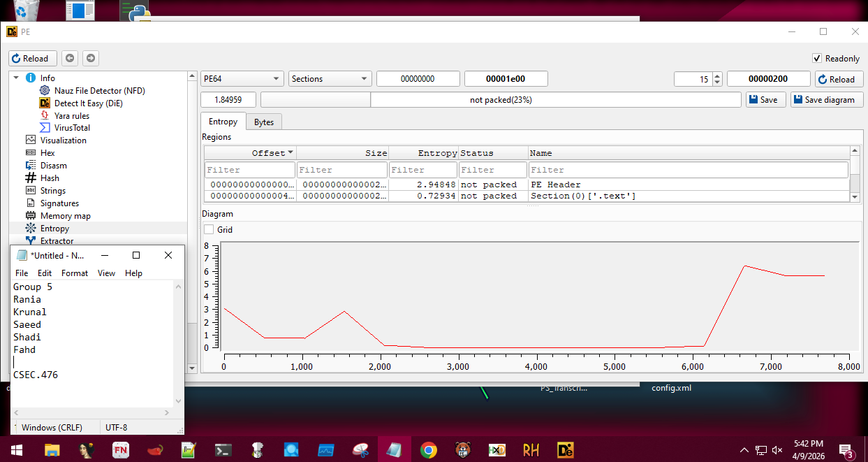This screenshot has width=868, height=462.
Task: Open the Sections dropdown
Action: (330, 79)
